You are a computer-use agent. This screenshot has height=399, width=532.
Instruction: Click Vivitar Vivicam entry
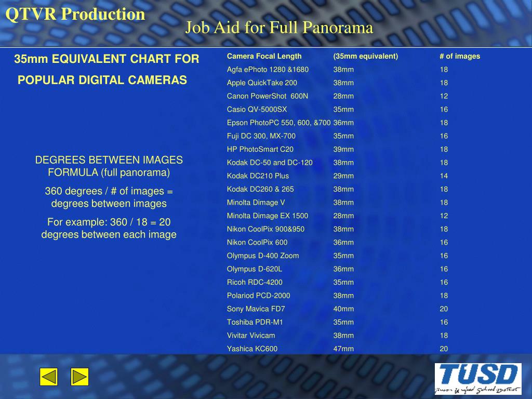pos(251,336)
